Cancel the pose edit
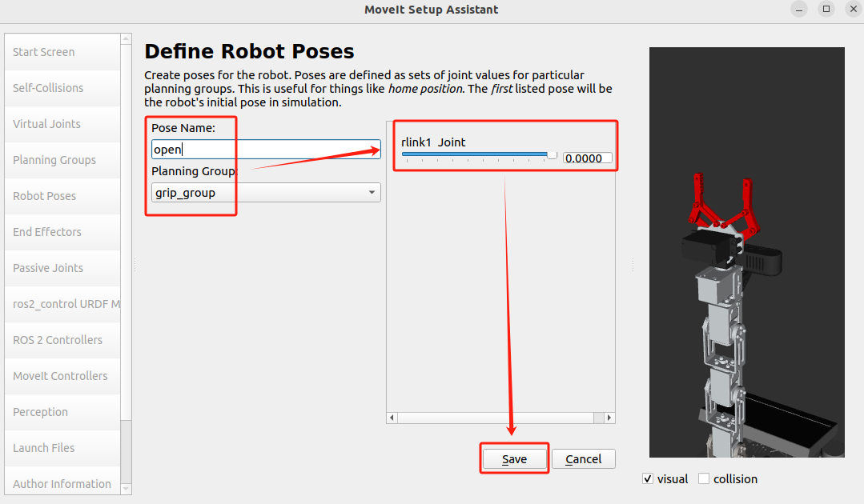 584,459
